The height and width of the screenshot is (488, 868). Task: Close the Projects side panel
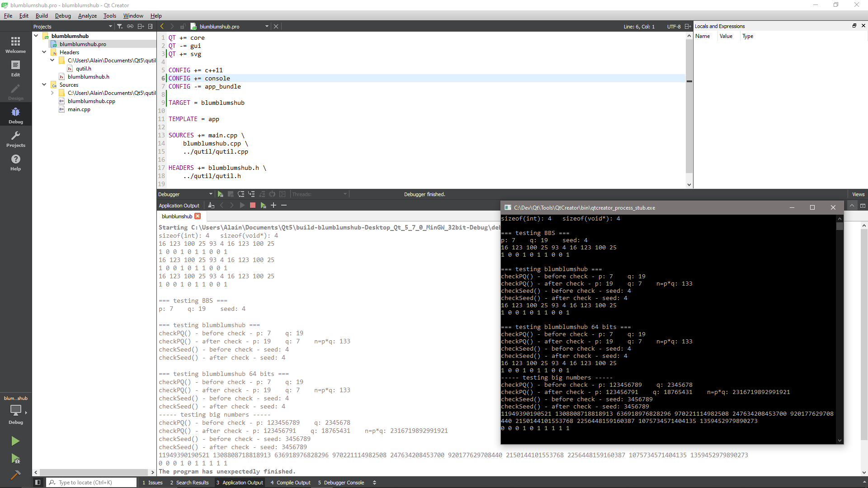pyautogui.click(x=151, y=26)
